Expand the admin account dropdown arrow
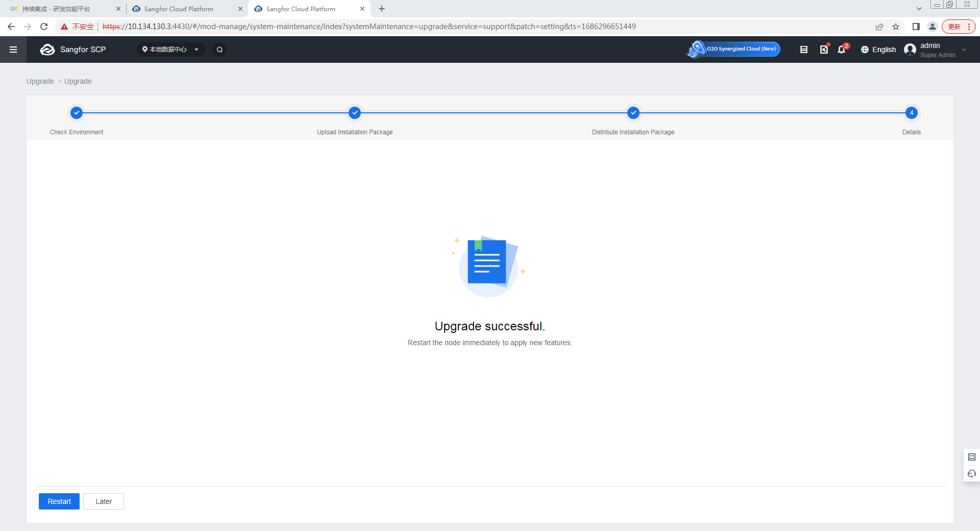 click(x=964, y=50)
